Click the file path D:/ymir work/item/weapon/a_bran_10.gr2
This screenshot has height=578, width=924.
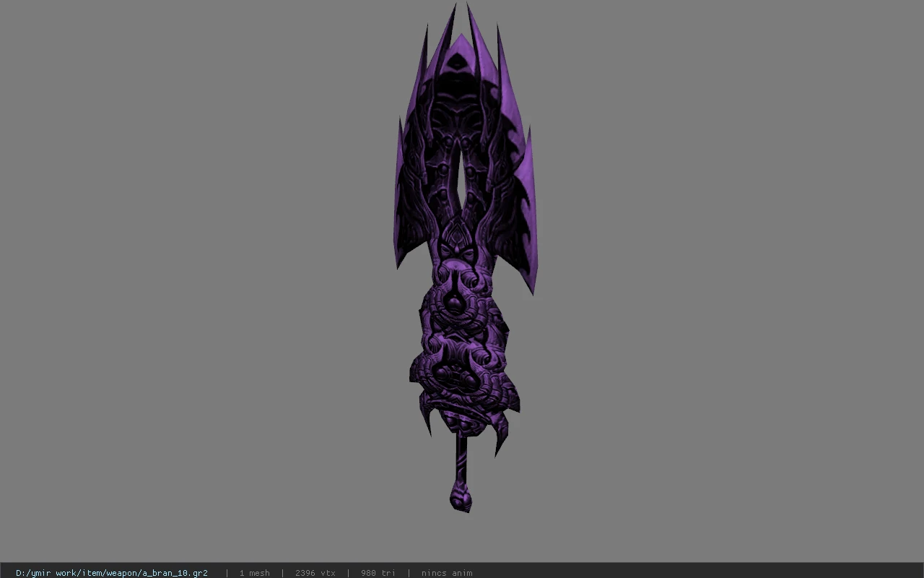(x=112, y=573)
